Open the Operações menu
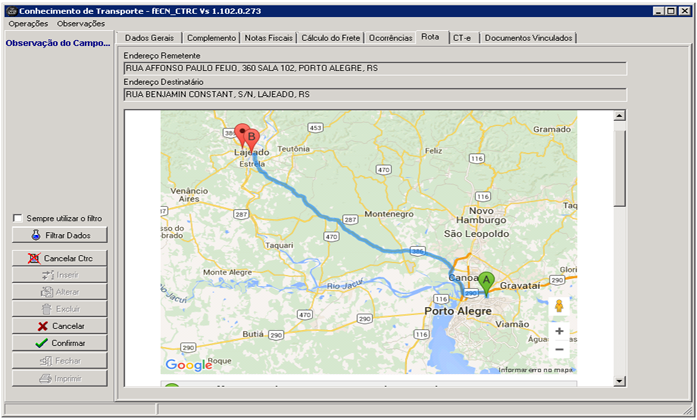 coord(28,24)
